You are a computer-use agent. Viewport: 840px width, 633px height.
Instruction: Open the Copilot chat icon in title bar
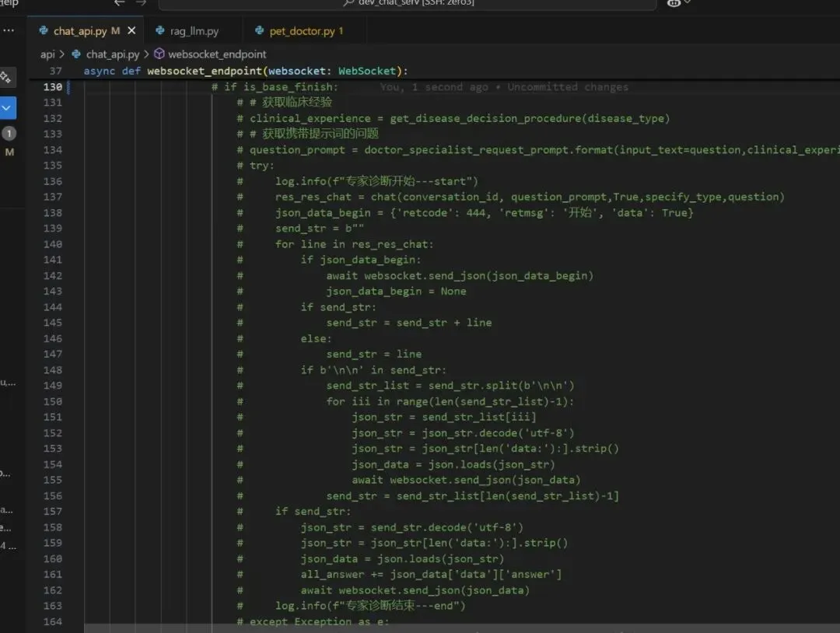click(674, 2)
